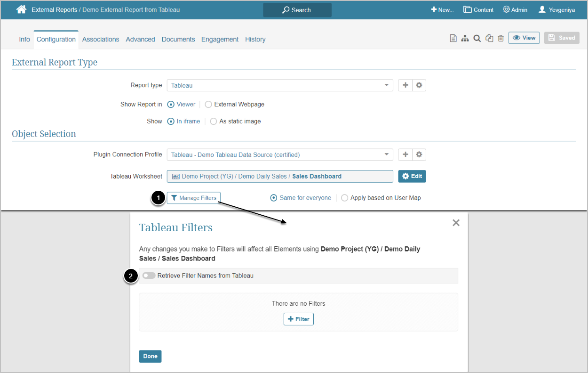Click the View button

[524, 38]
